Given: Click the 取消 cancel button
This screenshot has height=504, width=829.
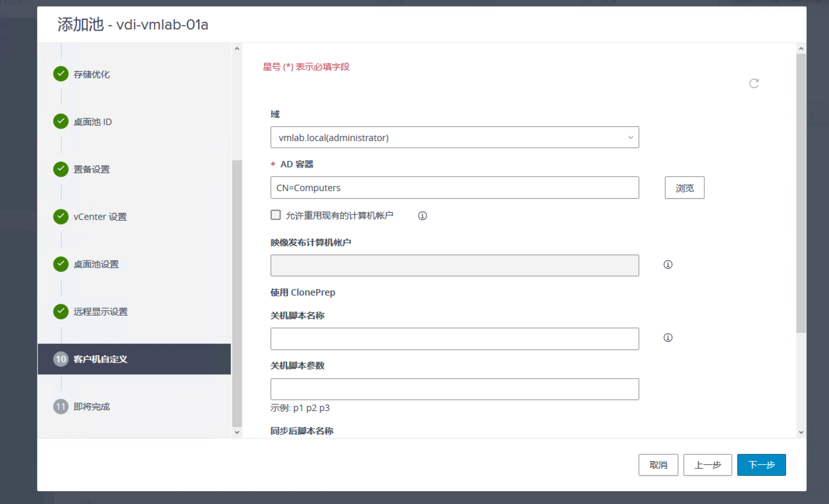Looking at the screenshot, I should pos(658,465).
